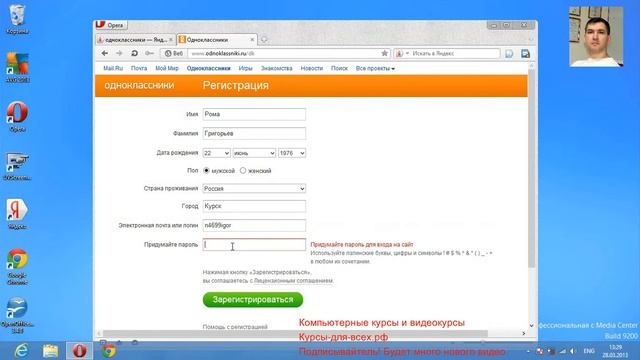This screenshot has height=360, width=640.
Task: Click the Web button in address bar
Action: coord(174,53)
